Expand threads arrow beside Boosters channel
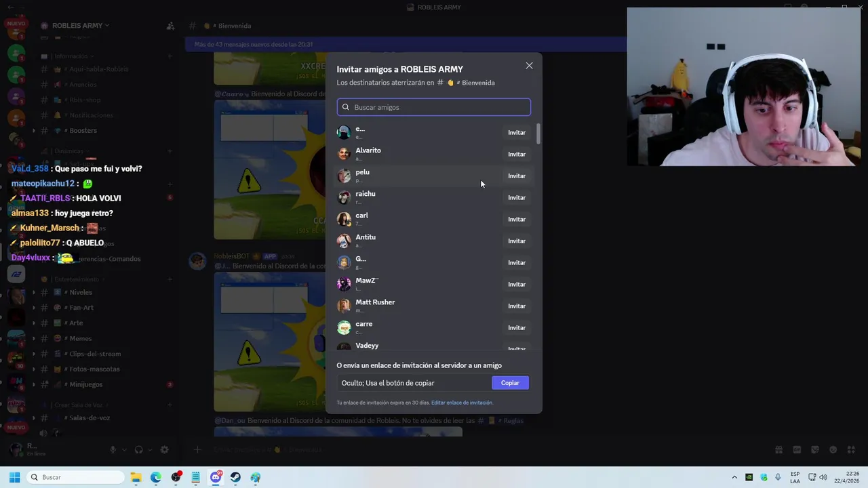This screenshot has width=868, height=488. click(34, 130)
